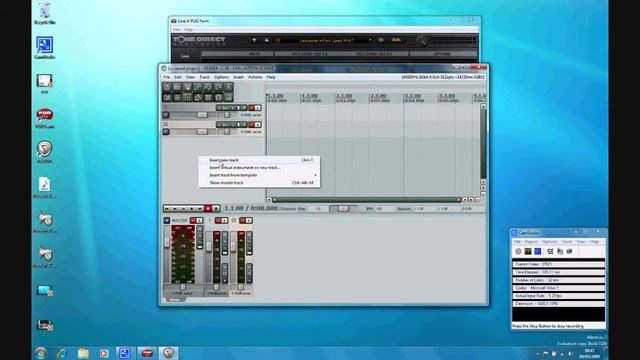Viewport: 640px width, 360px height.
Task: Click the transport time display 1.1.00
Action: pos(234,208)
